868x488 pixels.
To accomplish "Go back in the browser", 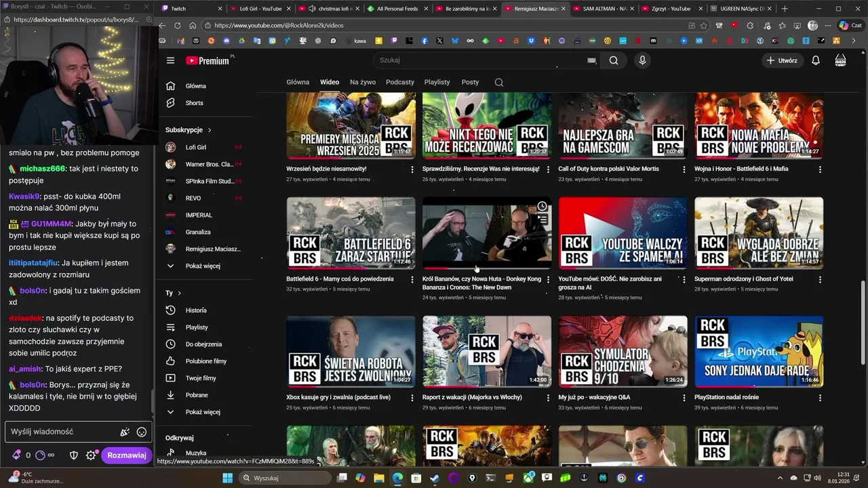I will pos(162,25).
